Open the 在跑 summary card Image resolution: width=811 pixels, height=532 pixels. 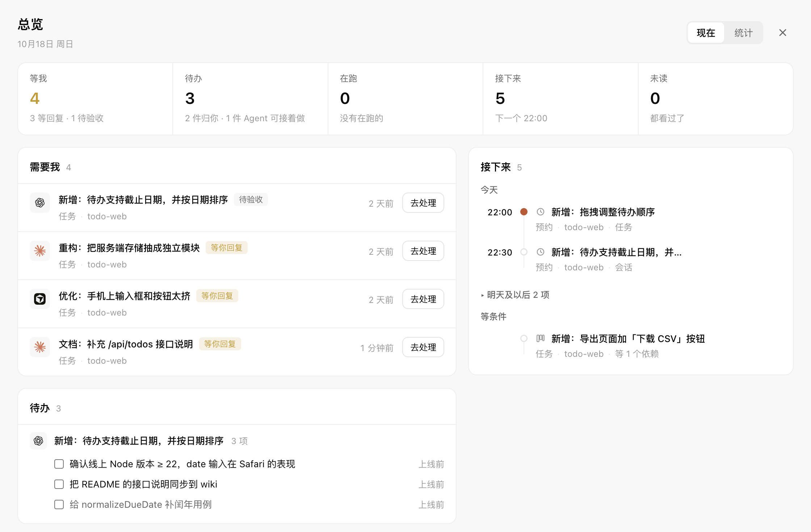(x=405, y=99)
